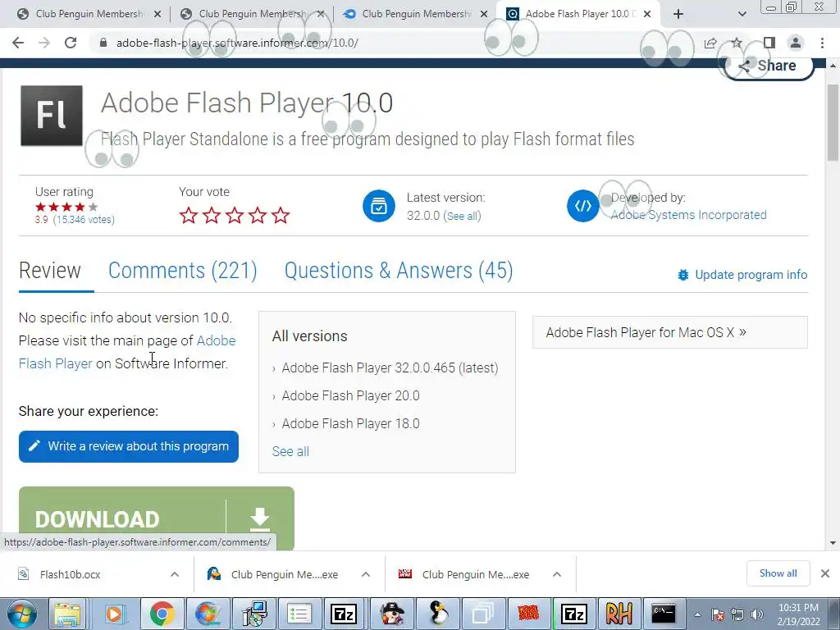Click the penguin taskbar icon
This screenshot has width=840, height=630.
438,614
